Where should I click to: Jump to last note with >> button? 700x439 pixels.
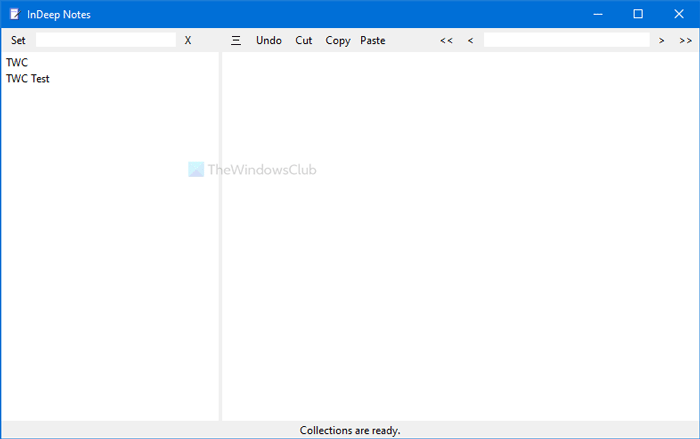coord(686,40)
